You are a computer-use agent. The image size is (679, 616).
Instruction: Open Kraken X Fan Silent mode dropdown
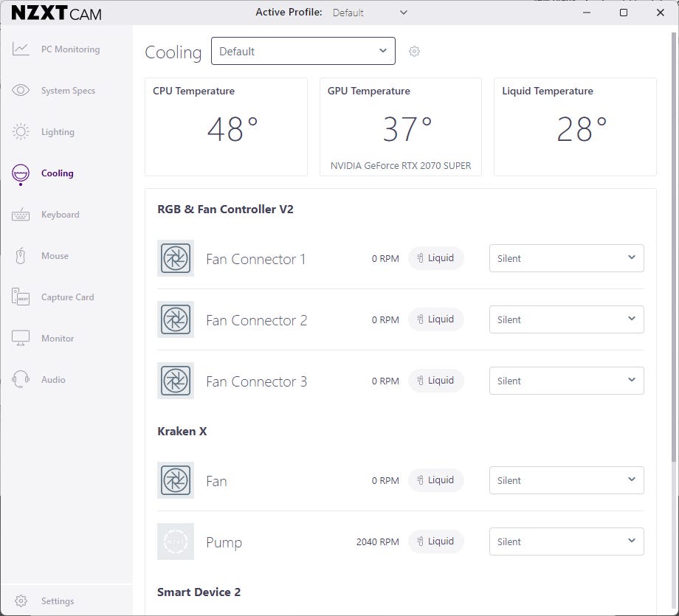click(566, 480)
